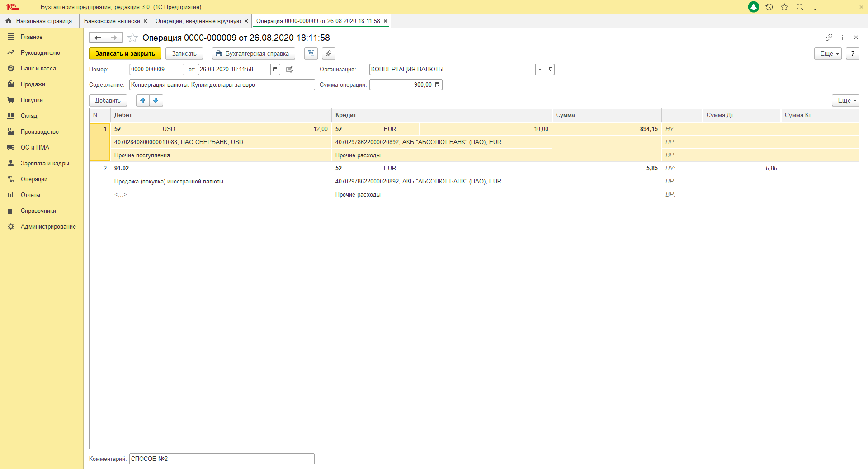The image size is (868, 469).
Task: Click the get link icon
Action: (829, 38)
